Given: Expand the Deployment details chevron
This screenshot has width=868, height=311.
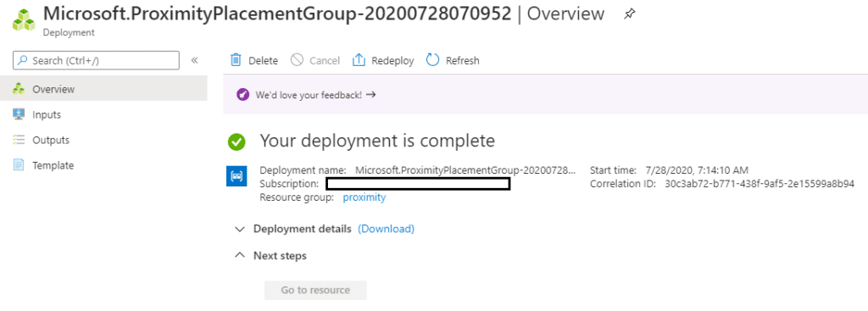Looking at the screenshot, I should (x=240, y=229).
